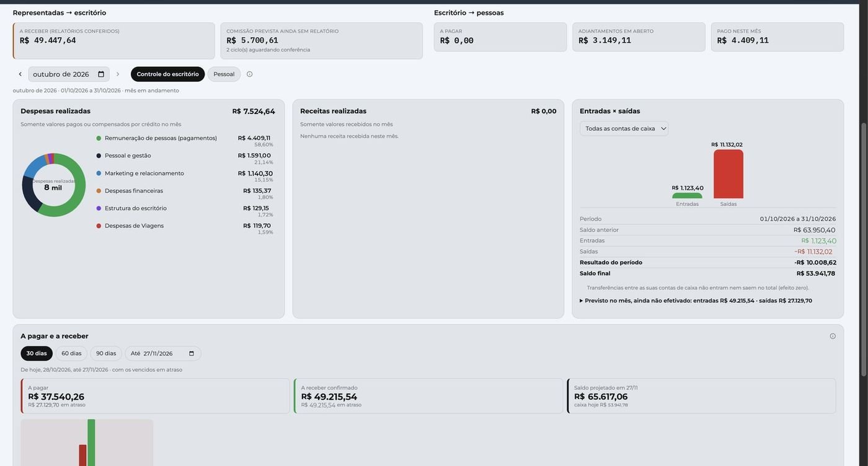
Task: Click the outubro de 2026 month field
Action: 69,74
